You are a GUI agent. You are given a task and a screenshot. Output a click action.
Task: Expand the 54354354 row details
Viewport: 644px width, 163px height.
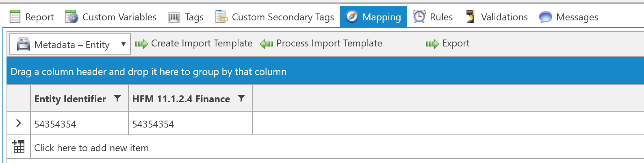19,123
